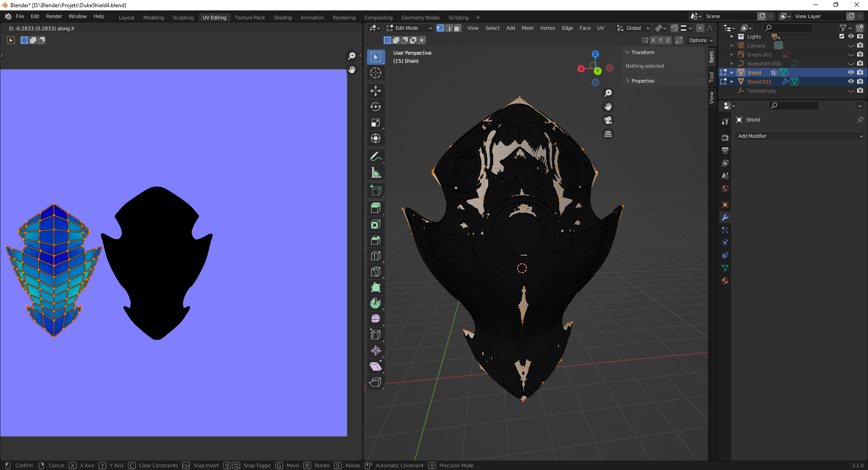The width and height of the screenshot is (868, 470).
Task: Click the 3D viewport pan hand icon
Action: (x=609, y=107)
